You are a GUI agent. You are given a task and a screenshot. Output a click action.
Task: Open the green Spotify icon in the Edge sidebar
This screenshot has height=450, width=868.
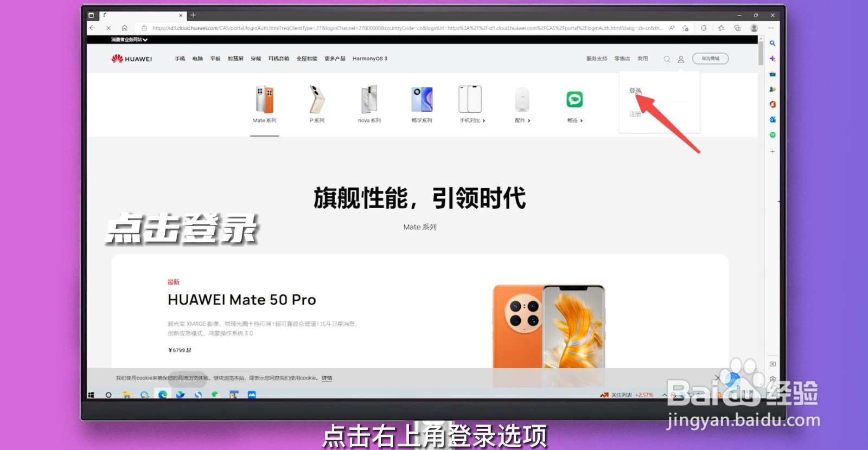pos(773,134)
